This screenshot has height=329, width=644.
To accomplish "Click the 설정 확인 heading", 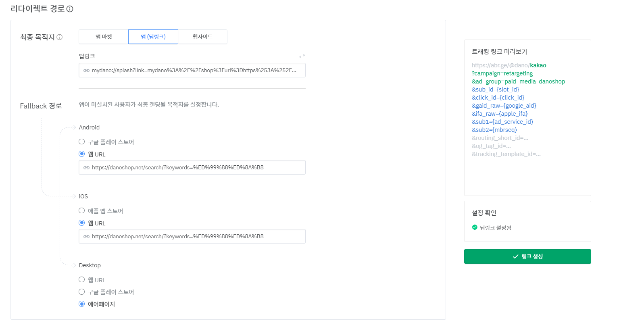I will pos(484,213).
